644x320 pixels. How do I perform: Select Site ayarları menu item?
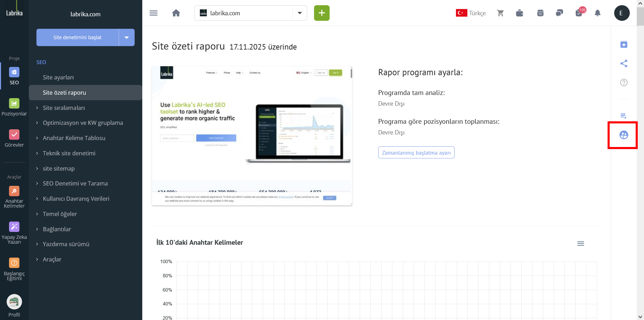point(58,77)
